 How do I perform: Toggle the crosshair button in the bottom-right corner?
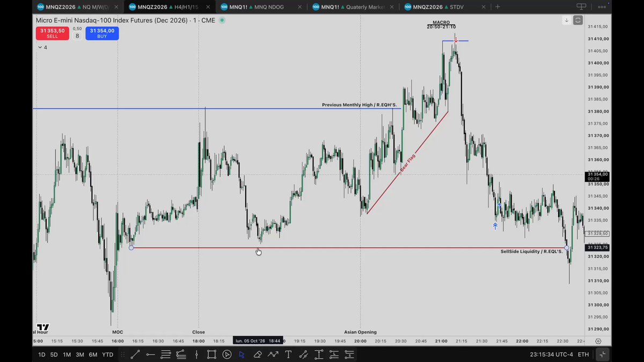point(602,354)
